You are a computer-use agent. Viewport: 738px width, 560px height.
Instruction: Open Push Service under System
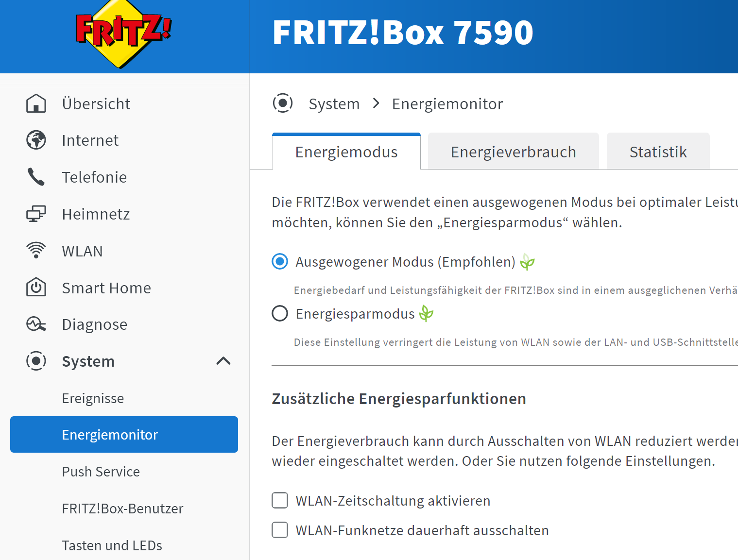(101, 472)
